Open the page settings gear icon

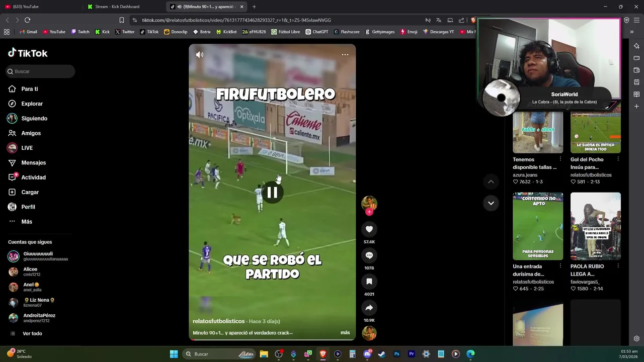tap(636, 338)
